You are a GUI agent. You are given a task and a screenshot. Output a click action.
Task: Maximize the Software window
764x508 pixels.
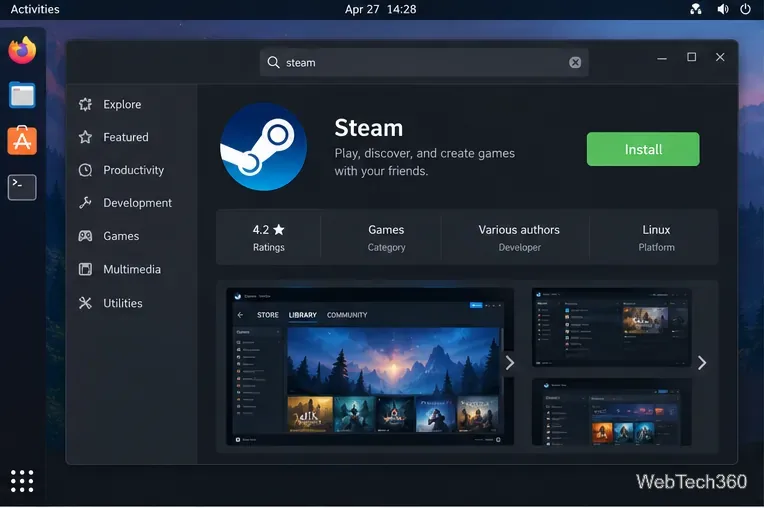tap(691, 57)
